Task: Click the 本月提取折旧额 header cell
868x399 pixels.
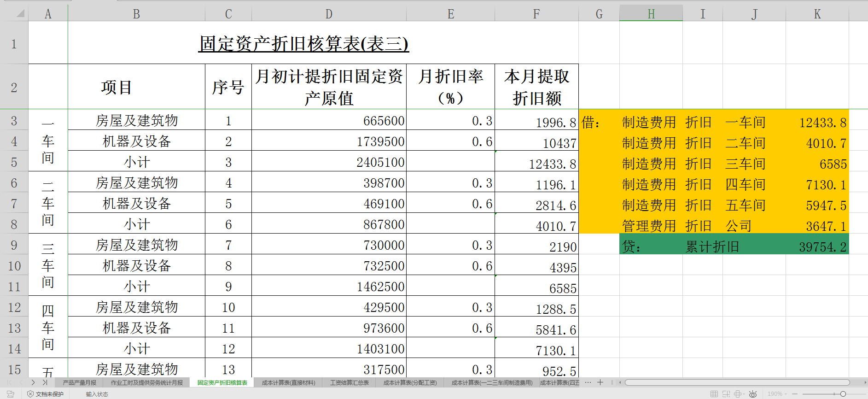Action: tap(536, 87)
